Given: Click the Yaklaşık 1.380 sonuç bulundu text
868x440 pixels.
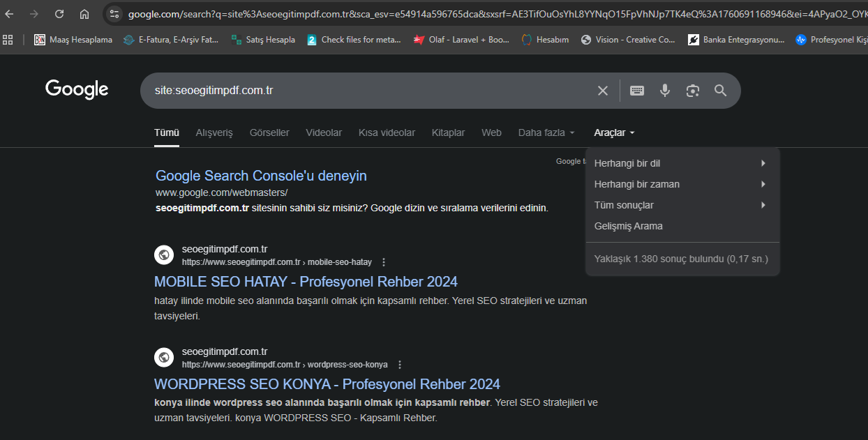Looking at the screenshot, I should [681, 259].
